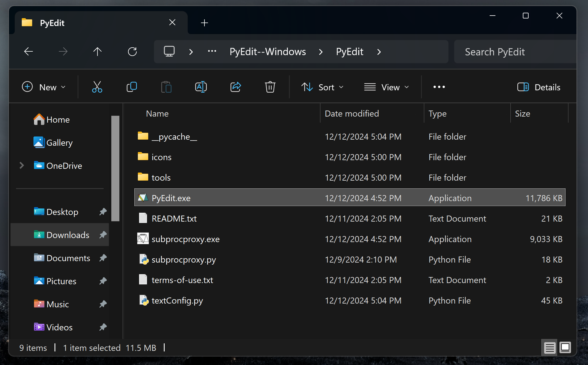Select the subprocproxy.exe file
This screenshot has height=365, width=588.
[x=350, y=239]
